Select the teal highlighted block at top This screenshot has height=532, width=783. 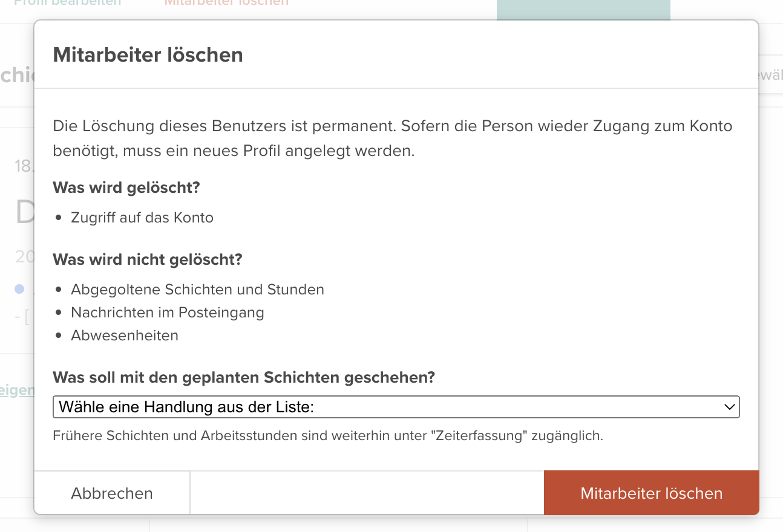pos(583,10)
